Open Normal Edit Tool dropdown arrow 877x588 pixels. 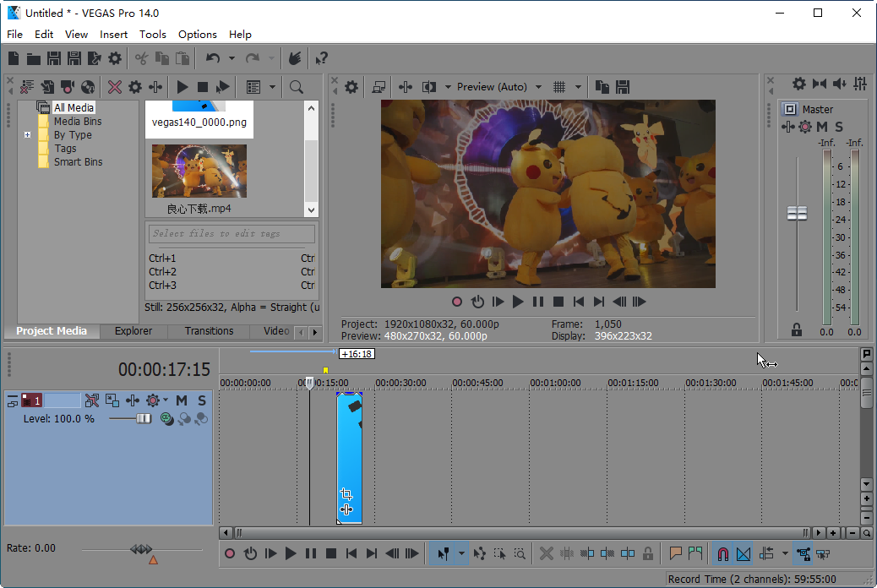click(461, 554)
